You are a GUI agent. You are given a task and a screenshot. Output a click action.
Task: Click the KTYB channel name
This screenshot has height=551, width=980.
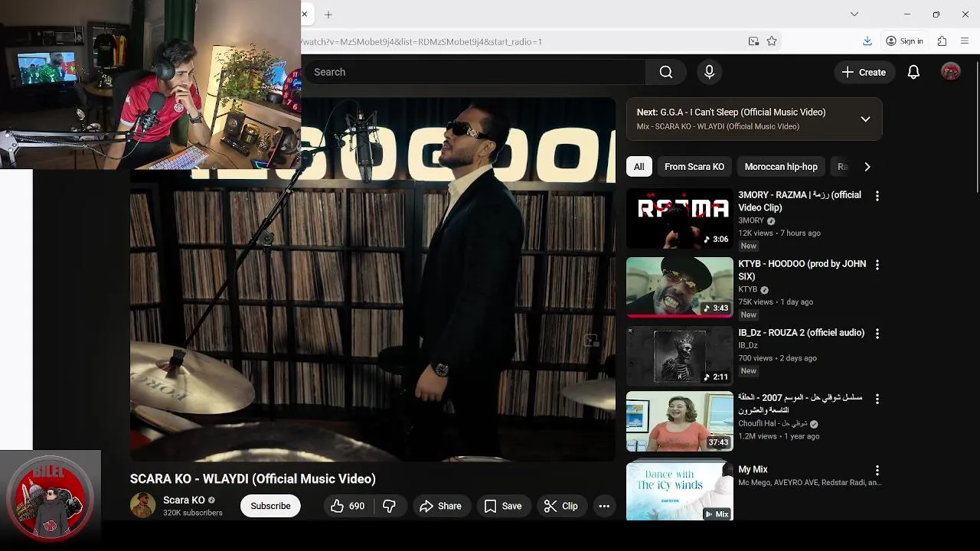pos(747,289)
